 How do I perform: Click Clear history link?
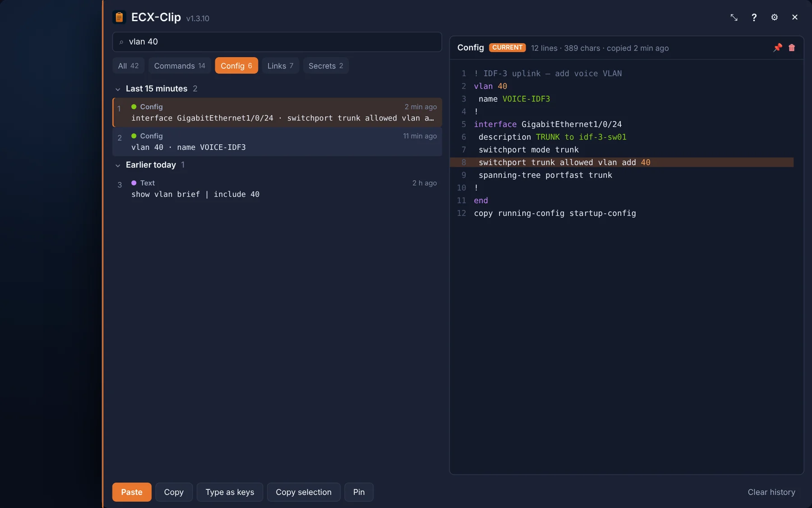coord(771,492)
